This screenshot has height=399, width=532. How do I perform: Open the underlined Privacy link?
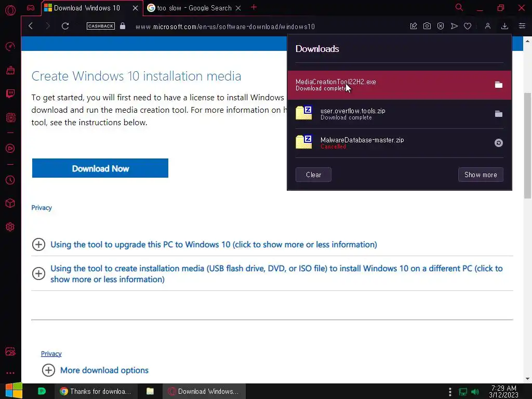51,353
